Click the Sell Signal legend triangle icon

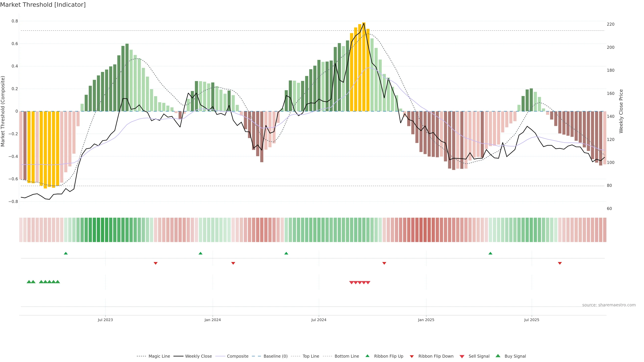[462, 356]
